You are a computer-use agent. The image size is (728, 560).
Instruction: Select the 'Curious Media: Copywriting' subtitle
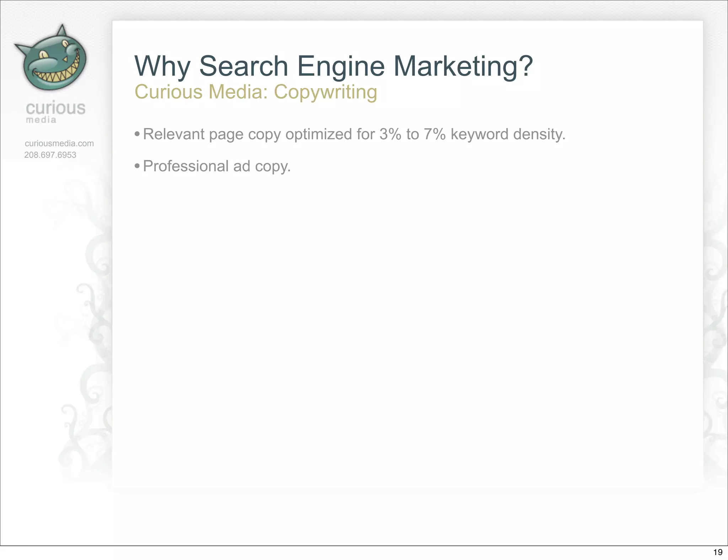[x=256, y=92]
